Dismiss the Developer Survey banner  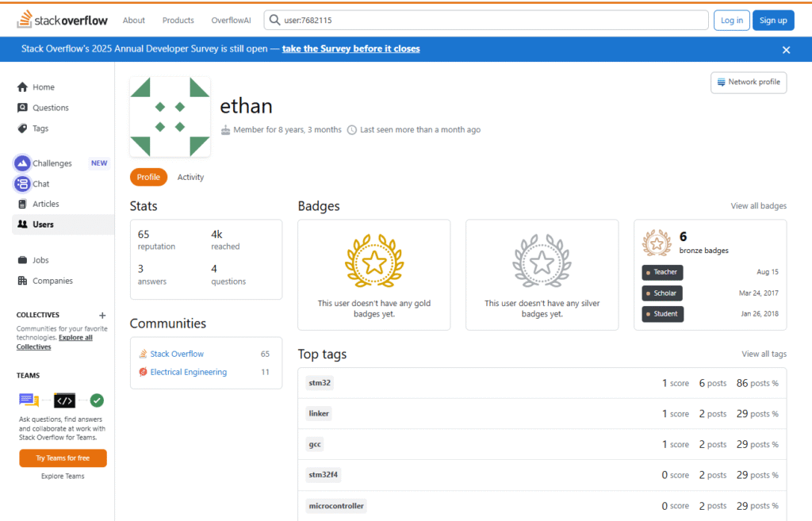click(786, 50)
